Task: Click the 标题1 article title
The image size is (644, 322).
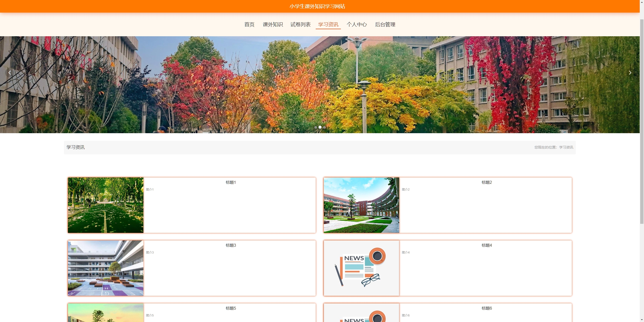Action: click(231, 182)
